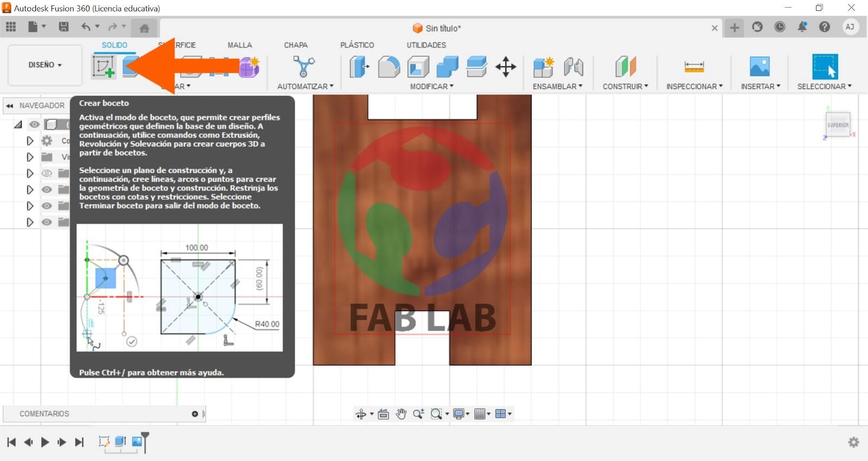Viewport: 868px width, 461px height.
Task: Click the SUPERIOR ViewCube face
Action: [838, 125]
